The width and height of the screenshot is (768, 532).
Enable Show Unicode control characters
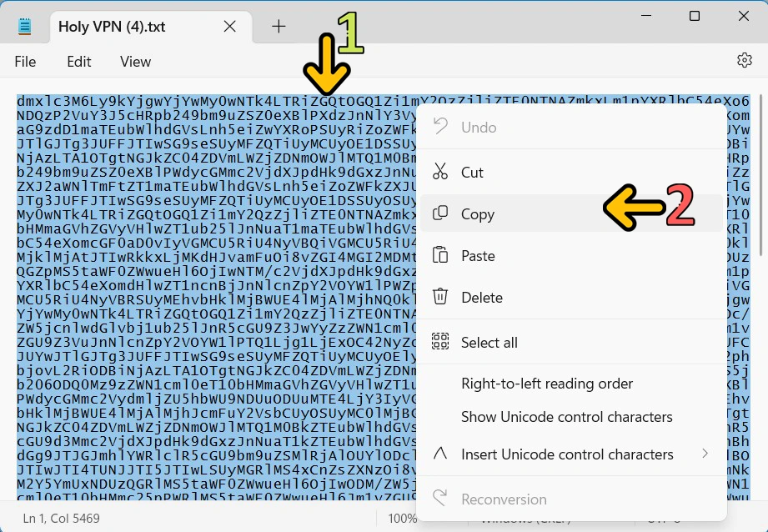pyautogui.click(x=567, y=416)
